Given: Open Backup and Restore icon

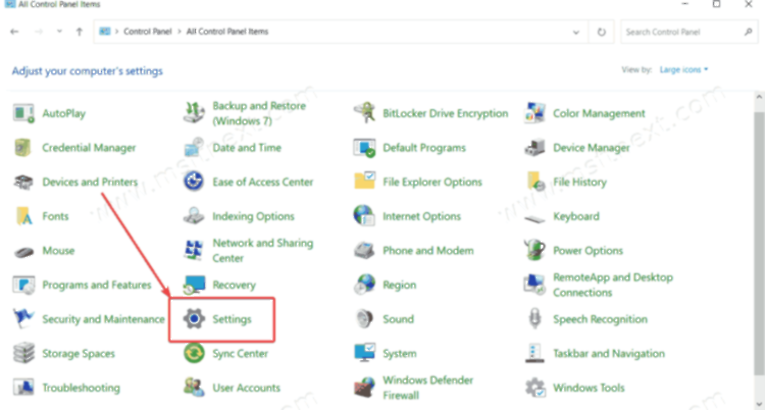Looking at the screenshot, I should (x=194, y=113).
